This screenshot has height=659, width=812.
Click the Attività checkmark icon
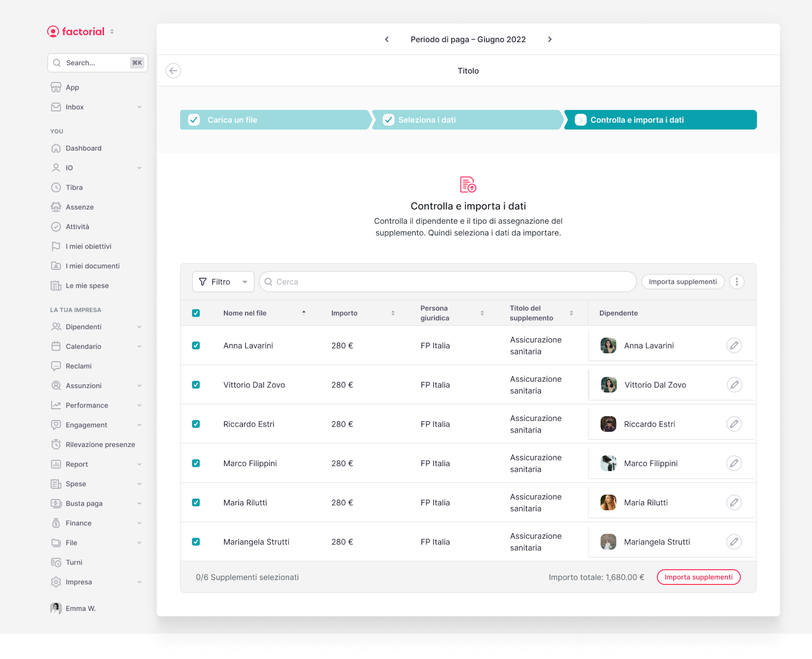tap(56, 227)
